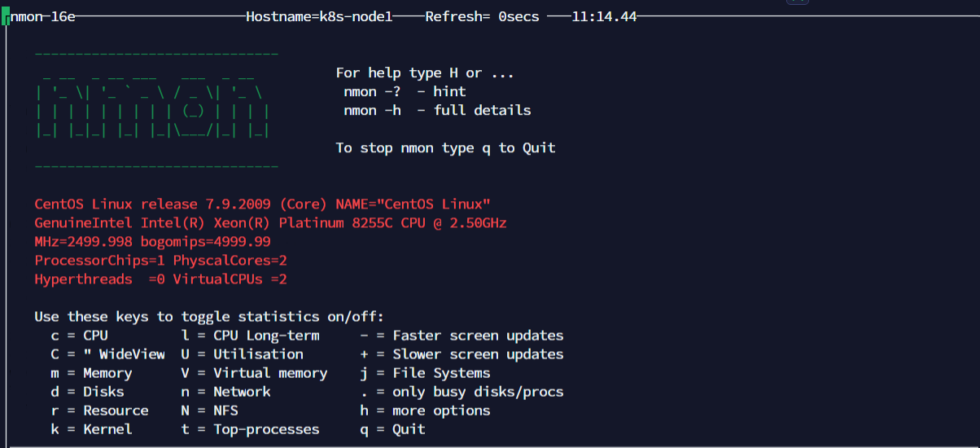Click the 'h = more options' entry
Image resolution: width=980 pixels, height=448 pixels.
click(x=425, y=411)
